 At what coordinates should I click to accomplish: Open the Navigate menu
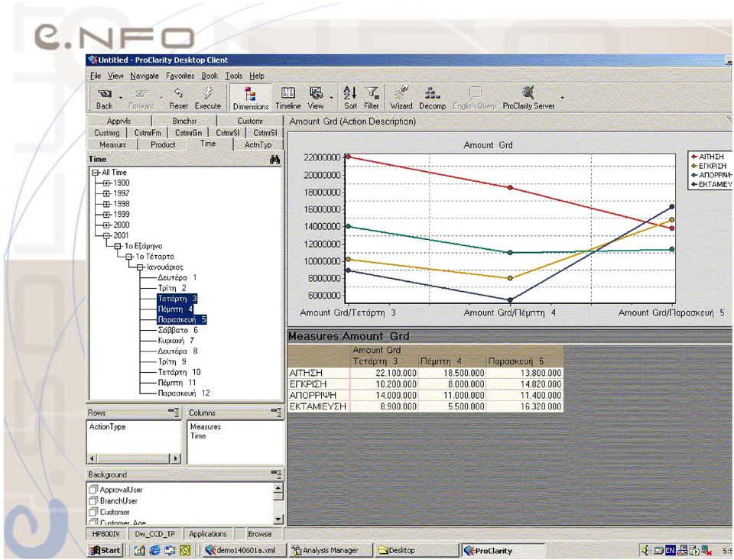[x=145, y=76]
